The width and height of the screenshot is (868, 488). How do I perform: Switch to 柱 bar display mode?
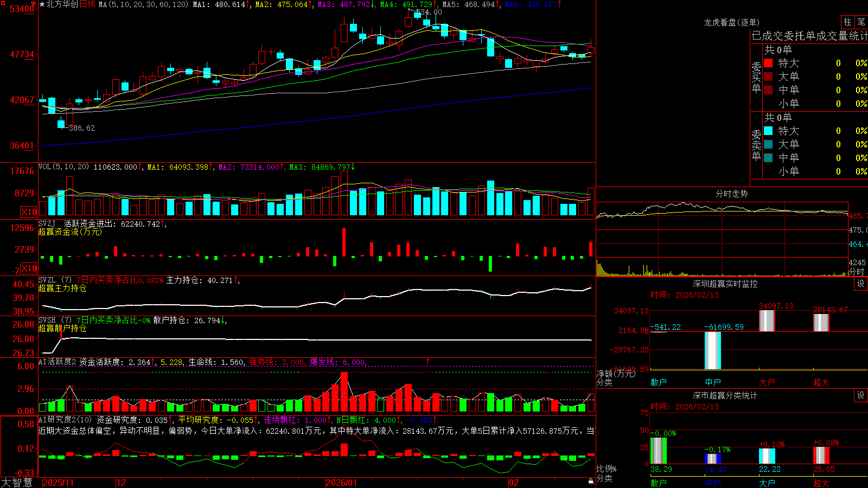[847, 22]
